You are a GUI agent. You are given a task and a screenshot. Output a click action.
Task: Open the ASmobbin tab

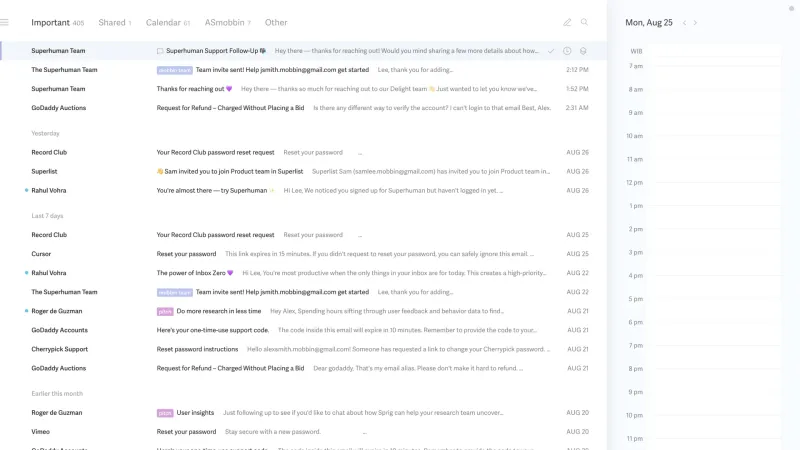228,22
